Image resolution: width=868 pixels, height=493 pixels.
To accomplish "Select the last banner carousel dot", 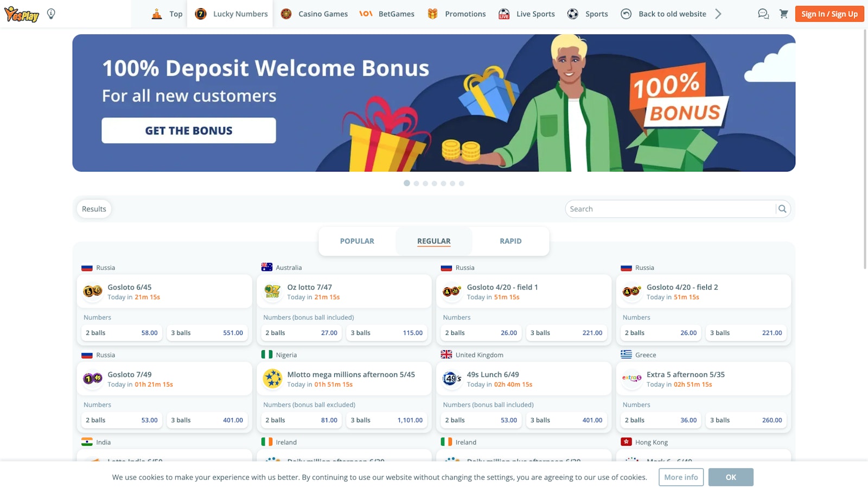I will click(x=462, y=184).
